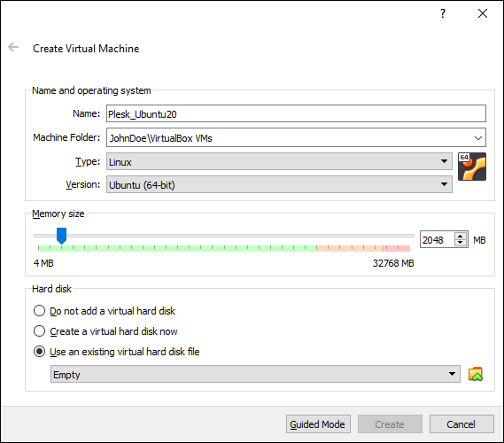
Task: Click the memory size slider handle
Action: click(x=61, y=236)
